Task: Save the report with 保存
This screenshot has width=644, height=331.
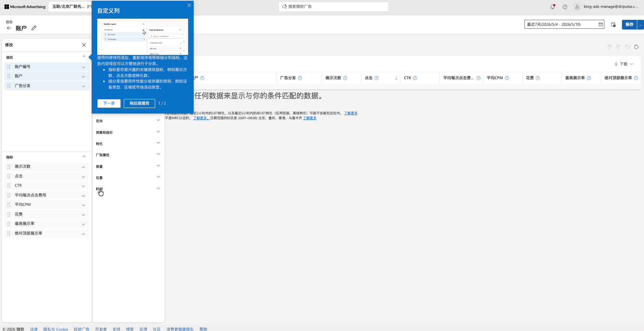Action: (629, 25)
